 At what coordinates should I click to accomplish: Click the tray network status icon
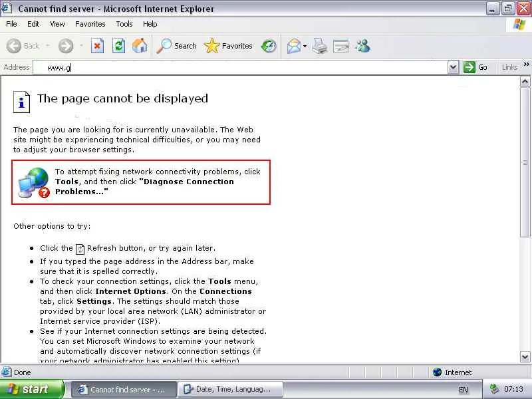point(495,389)
